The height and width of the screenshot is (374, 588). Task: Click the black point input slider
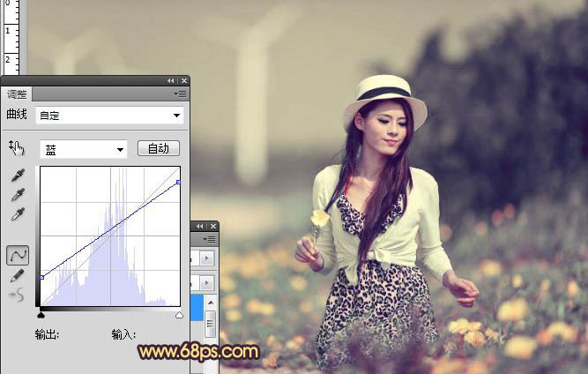pyautogui.click(x=41, y=314)
